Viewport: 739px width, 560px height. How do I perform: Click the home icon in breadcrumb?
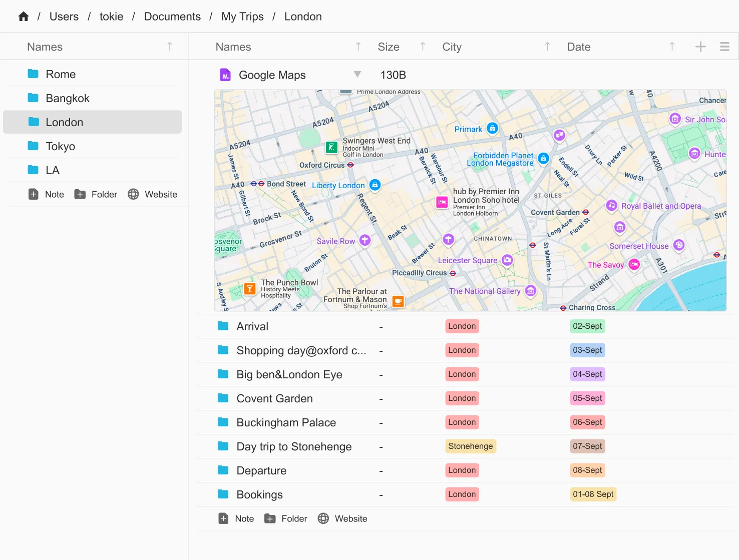point(24,17)
